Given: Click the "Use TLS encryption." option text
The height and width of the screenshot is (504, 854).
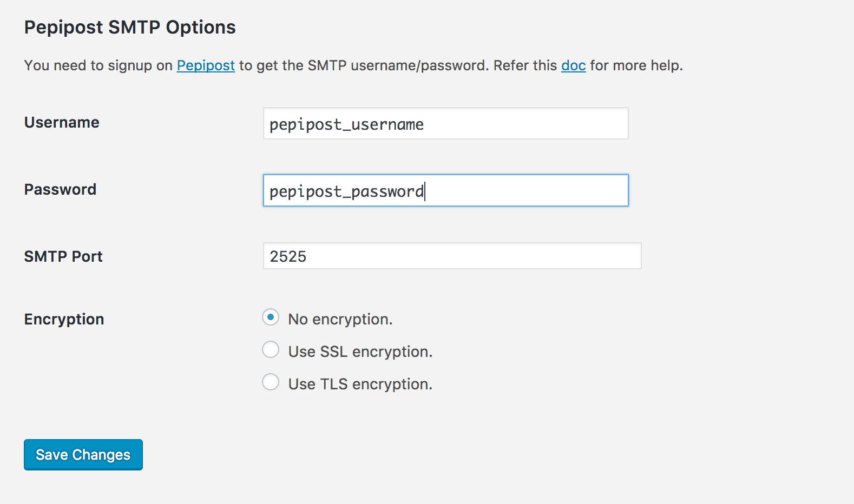Looking at the screenshot, I should (x=360, y=384).
